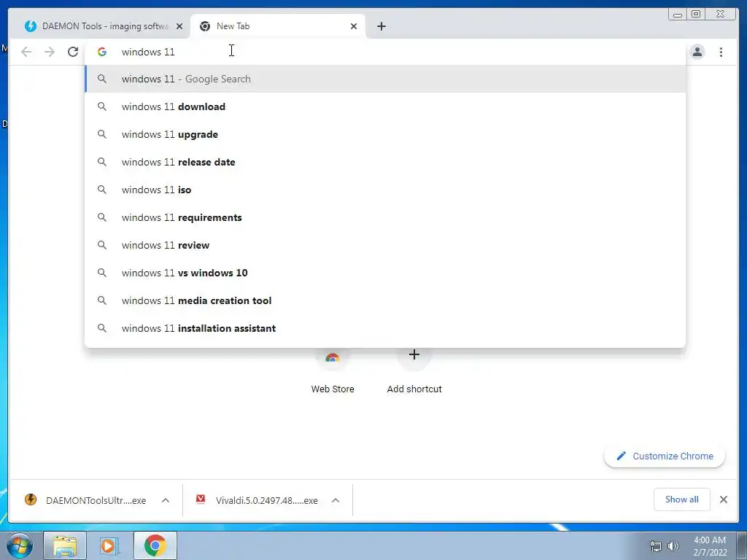Expand options for DAEMONToolsUltr download
This screenshot has width=747, height=560.
tap(166, 500)
